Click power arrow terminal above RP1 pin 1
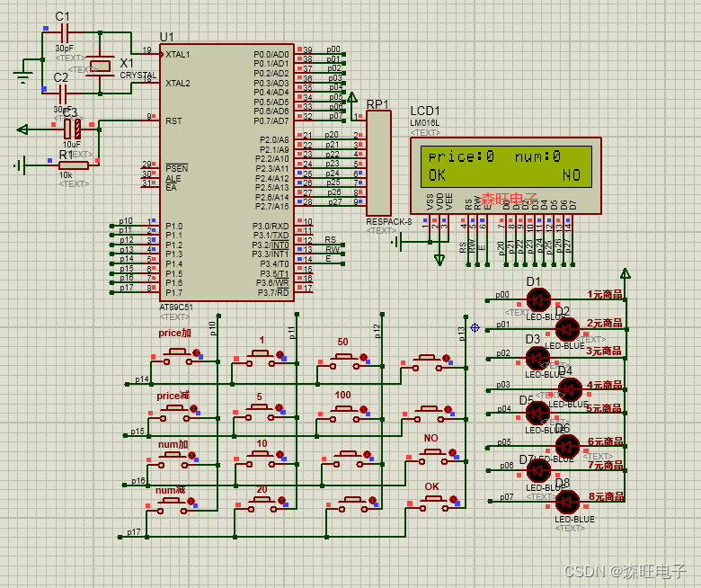Image resolution: width=701 pixels, height=588 pixels. point(352,97)
